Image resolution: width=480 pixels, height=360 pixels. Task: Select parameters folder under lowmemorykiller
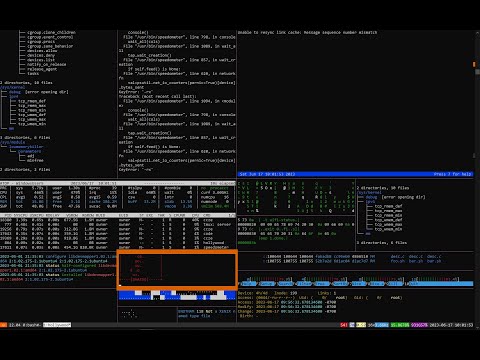pos(30,151)
